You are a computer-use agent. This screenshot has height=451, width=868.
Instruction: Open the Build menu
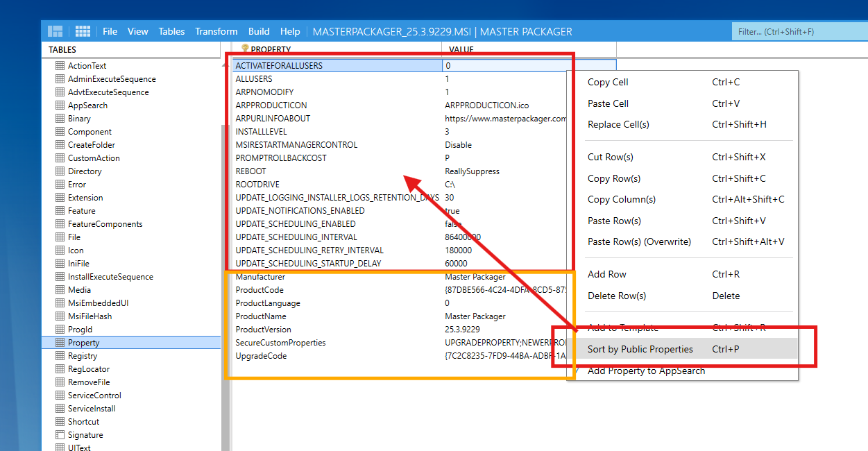(x=259, y=31)
